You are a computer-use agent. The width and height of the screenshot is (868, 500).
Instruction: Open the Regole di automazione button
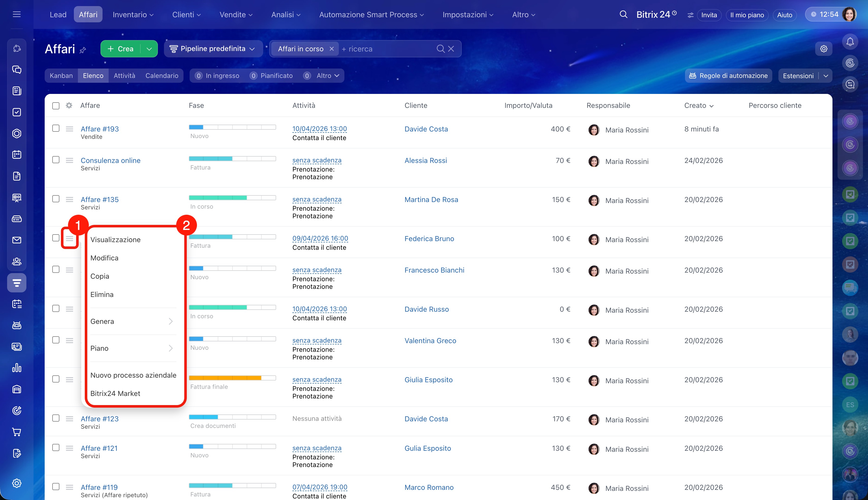[x=728, y=76]
